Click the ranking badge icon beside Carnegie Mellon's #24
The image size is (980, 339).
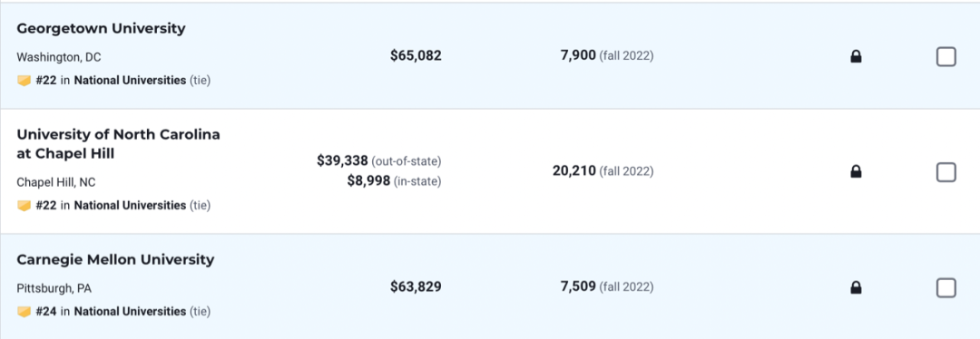click(x=24, y=311)
